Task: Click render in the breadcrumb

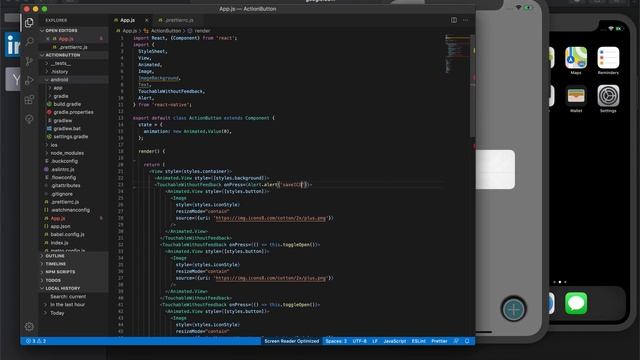Action: 202,31
